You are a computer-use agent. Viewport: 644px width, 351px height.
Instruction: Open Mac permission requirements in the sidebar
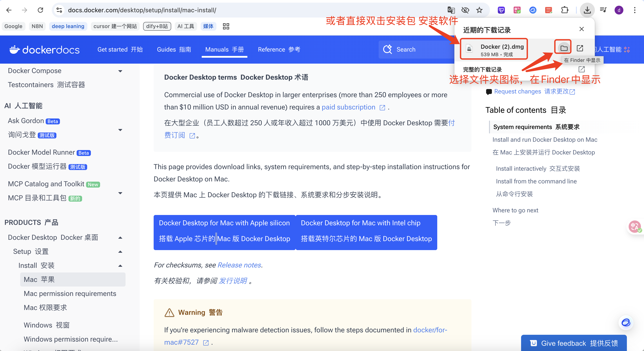(70, 294)
